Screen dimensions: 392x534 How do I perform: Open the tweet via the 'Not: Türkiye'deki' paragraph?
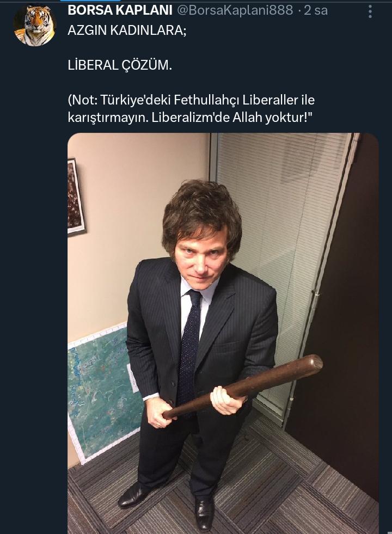[x=191, y=109]
